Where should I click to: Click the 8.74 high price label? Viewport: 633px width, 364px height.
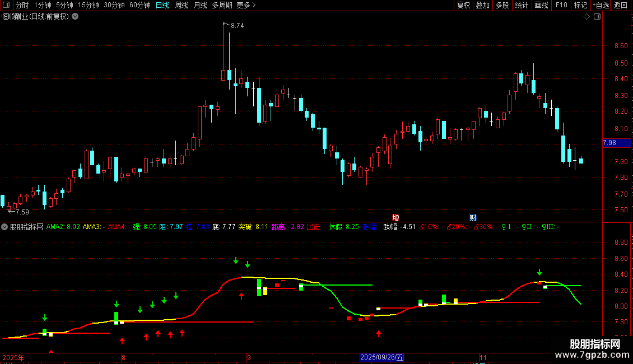point(238,25)
